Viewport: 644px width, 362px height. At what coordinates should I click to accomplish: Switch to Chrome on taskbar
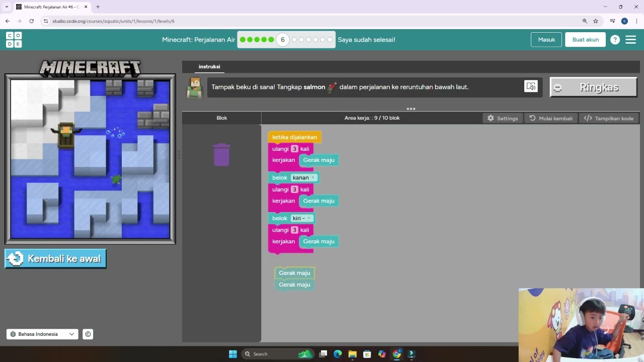click(396, 354)
